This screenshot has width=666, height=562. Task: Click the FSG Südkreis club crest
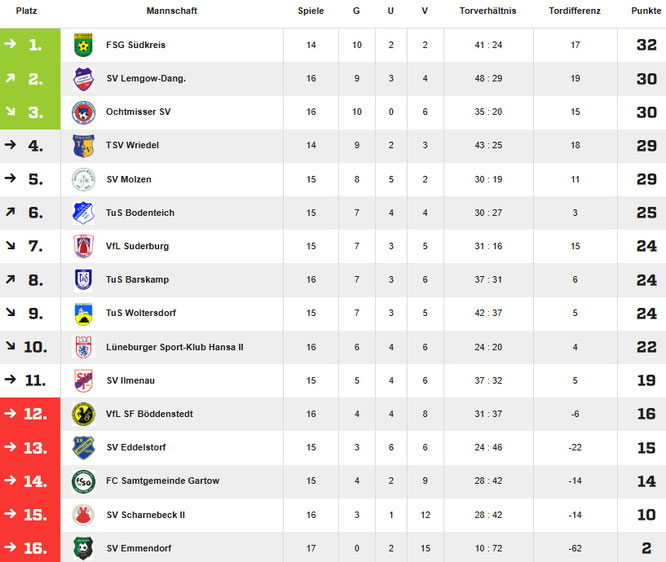pyautogui.click(x=82, y=45)
